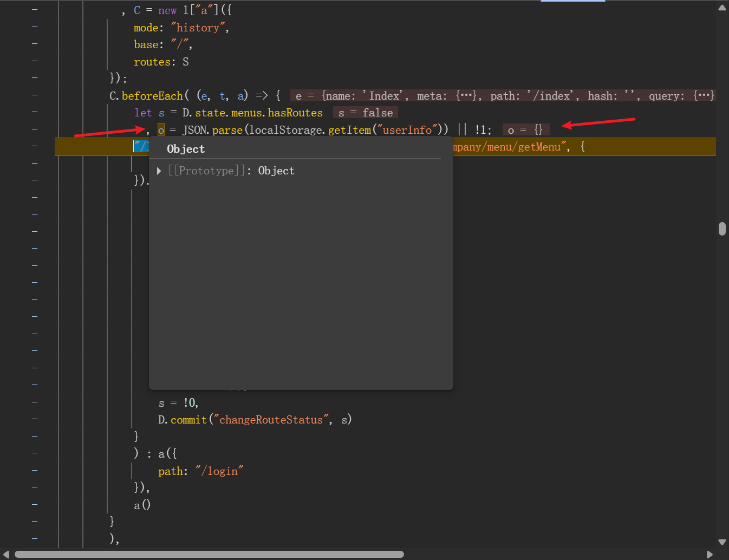Click the vertical scrollbar thumb

[722, 229]
